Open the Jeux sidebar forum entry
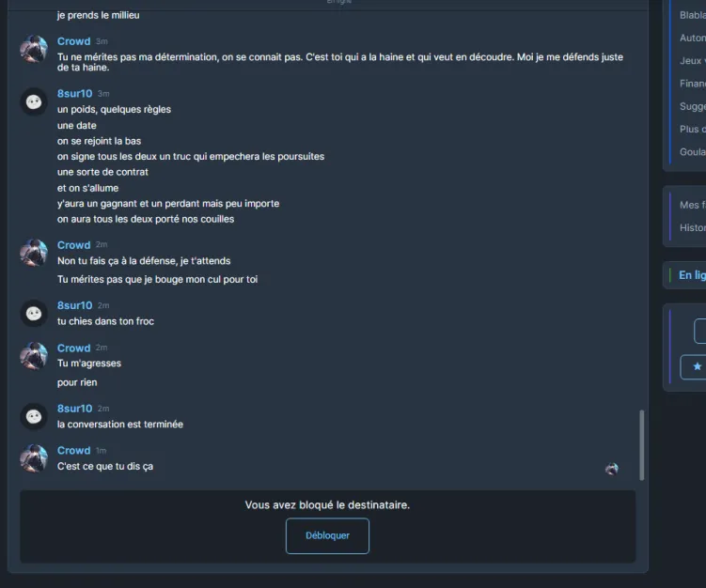706x588 pixels. [693, 61]
